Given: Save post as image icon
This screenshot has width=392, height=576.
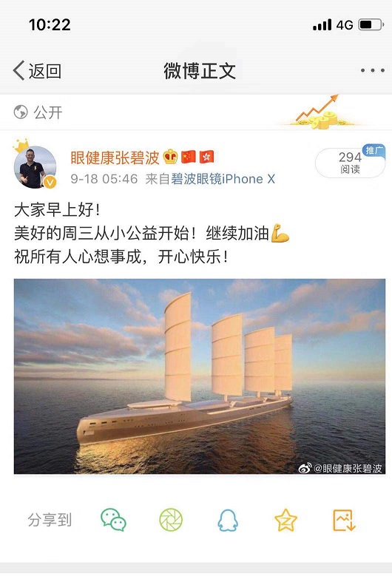Looking at the screenshot, I should coord(344,520).
